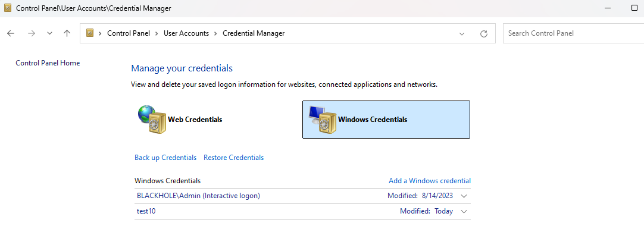Open the recent locations chevron
The height and width of the screenshot is (232, 644).
(49, 33)
